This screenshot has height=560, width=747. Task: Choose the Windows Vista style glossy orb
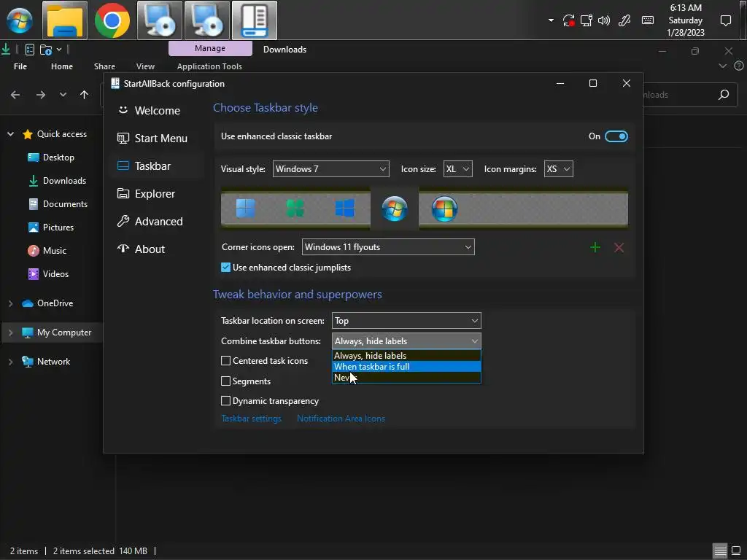(444, 209)
